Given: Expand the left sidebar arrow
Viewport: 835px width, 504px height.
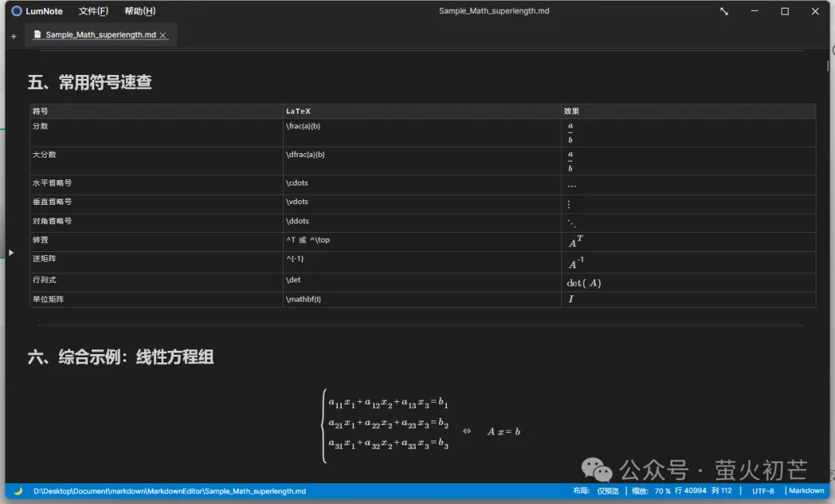Looking at the screenshot, I should point(11,253).
